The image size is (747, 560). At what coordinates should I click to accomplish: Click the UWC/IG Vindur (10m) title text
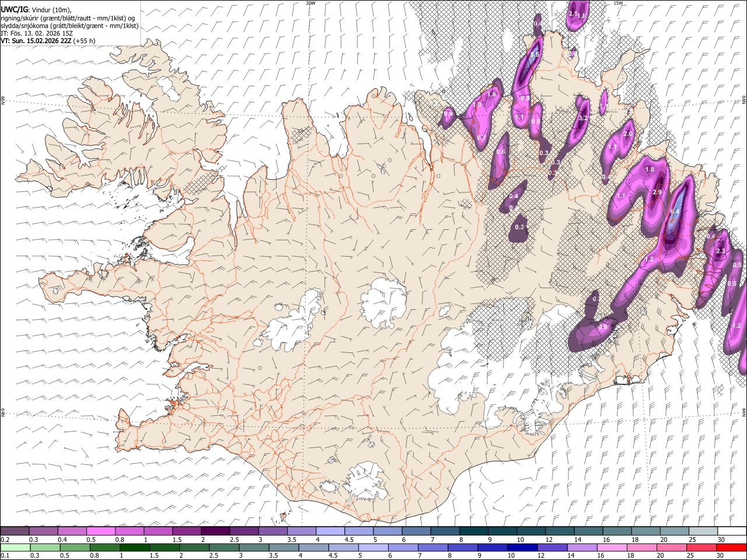click(x=36, y=9)
